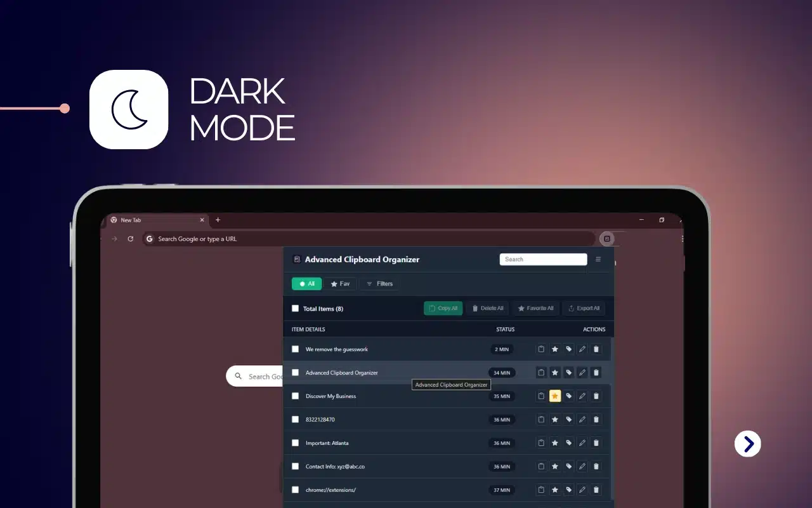Click the extension icon in Chrome toolbar
The width and height of the screenshot is (812, 508).
(607, 239)
